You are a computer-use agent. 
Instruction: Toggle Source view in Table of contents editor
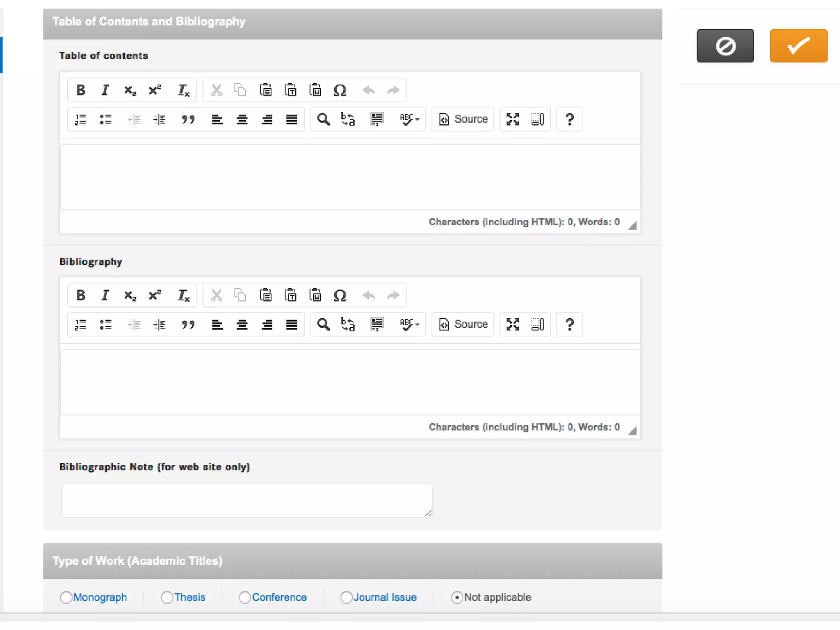click(463, 119)
